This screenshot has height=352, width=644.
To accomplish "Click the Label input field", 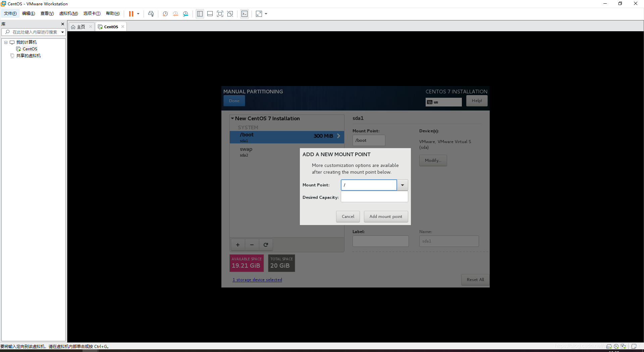I will click(380, 241).
